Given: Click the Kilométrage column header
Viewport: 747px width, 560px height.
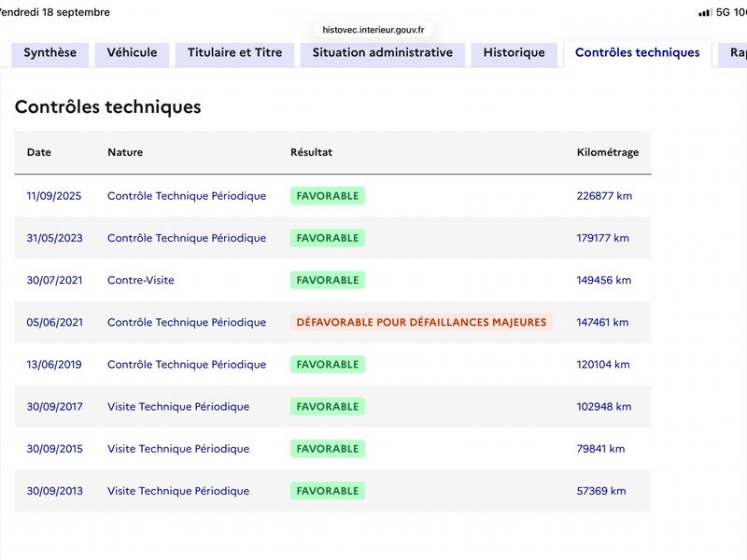Looking at the screenshot, I should pos(608,152).
